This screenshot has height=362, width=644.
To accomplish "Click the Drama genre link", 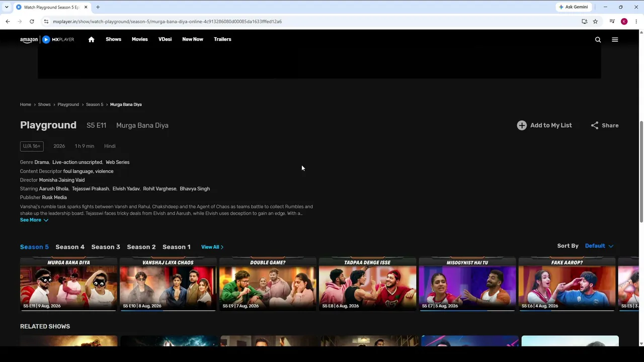I will (x=42, y=162).
